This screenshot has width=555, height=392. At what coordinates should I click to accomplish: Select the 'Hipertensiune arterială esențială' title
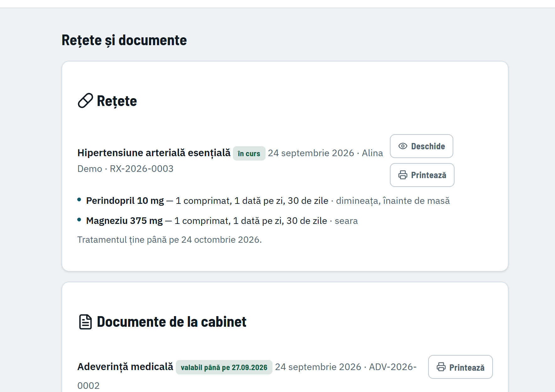154,153
